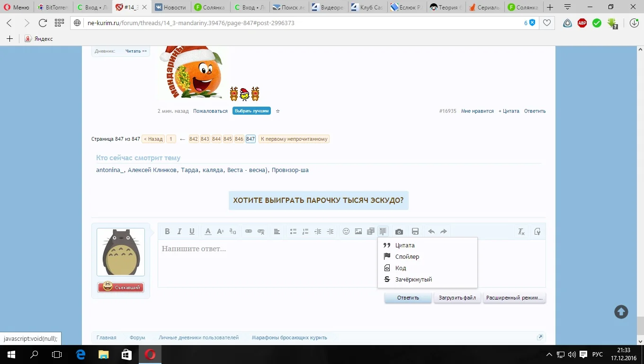Open the smiley picker in reply editor

coord(346,231)
